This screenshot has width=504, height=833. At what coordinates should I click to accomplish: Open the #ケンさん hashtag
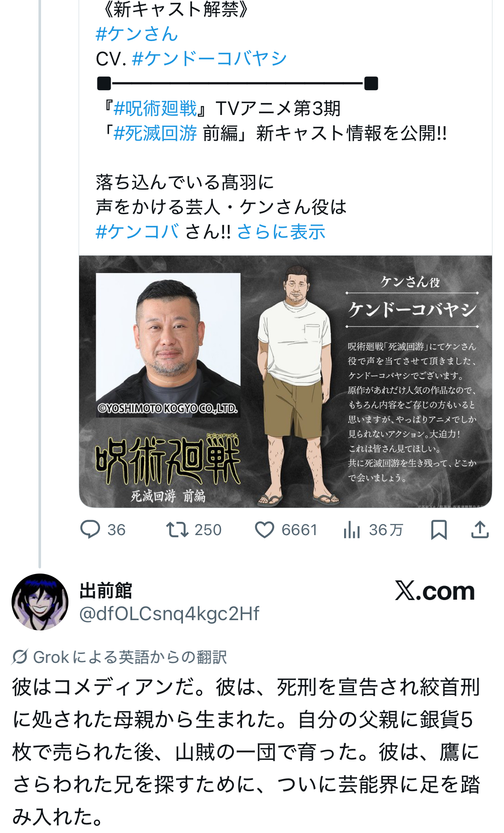137,34
